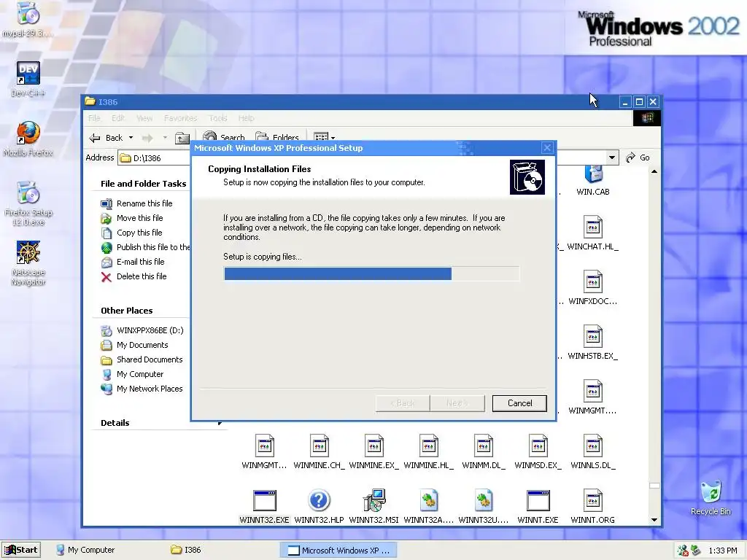Click Rename this file link
747x560 pixels.
click(x=144, y=203)
